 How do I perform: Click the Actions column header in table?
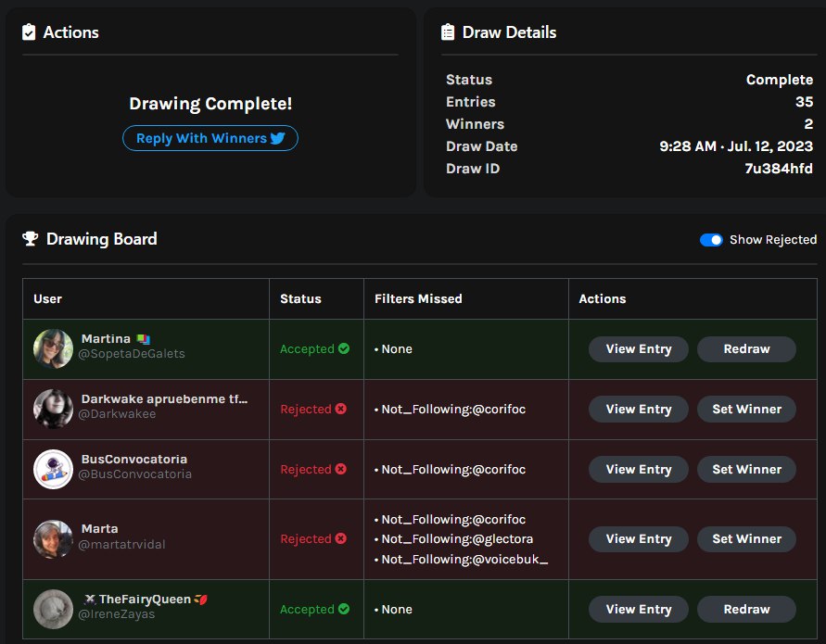click(x=603, y=299)
